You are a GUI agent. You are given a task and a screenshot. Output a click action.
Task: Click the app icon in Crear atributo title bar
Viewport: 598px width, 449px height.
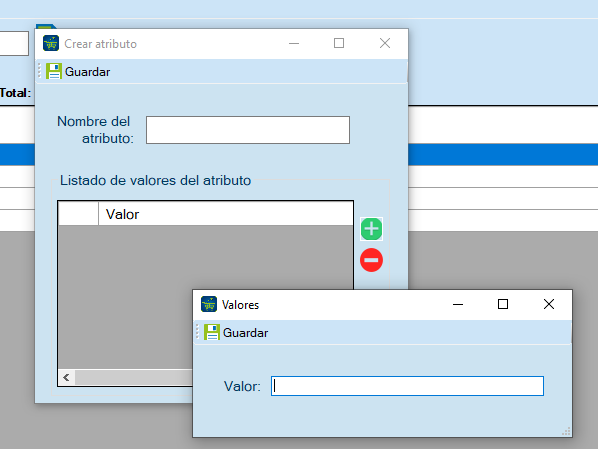51,43
